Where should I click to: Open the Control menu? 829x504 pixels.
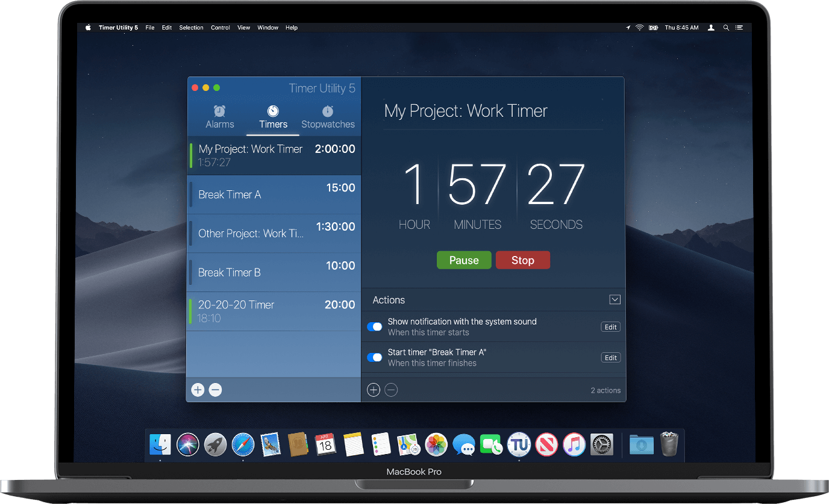pos(221,28)
